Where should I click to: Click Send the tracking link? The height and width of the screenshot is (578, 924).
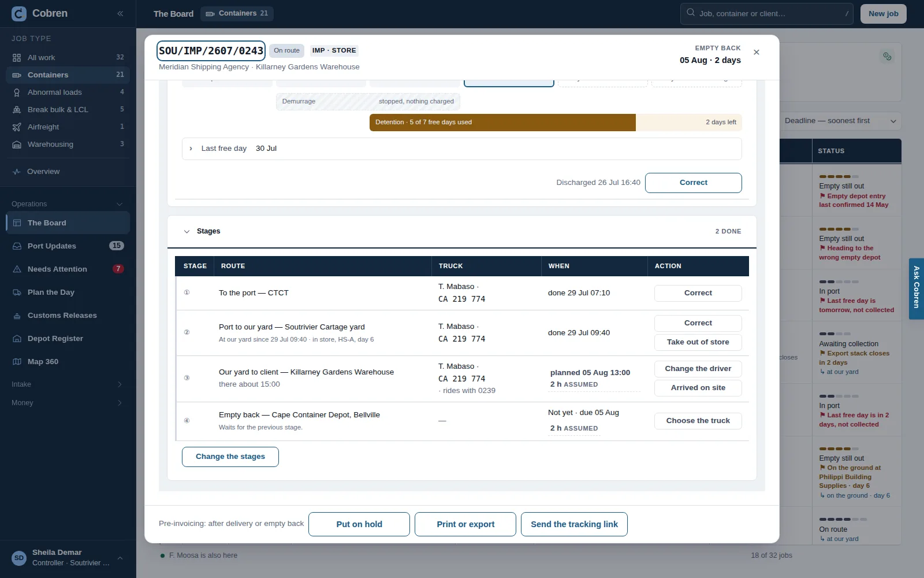click(574, 524)
